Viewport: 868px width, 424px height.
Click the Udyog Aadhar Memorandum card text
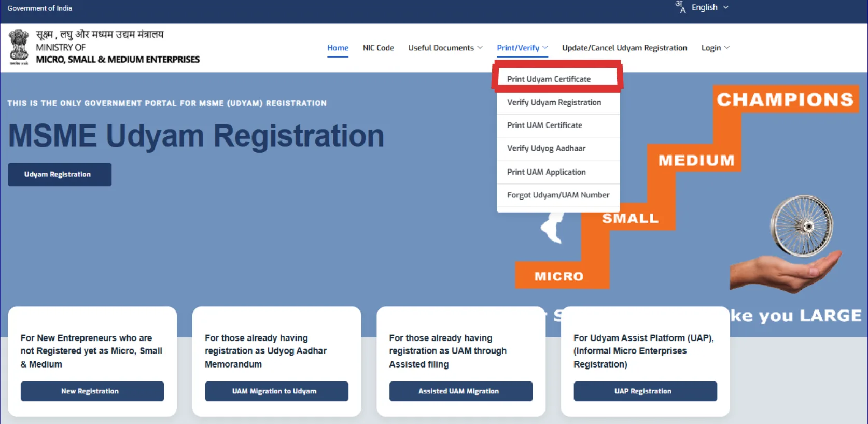click(x=265, y=351)
